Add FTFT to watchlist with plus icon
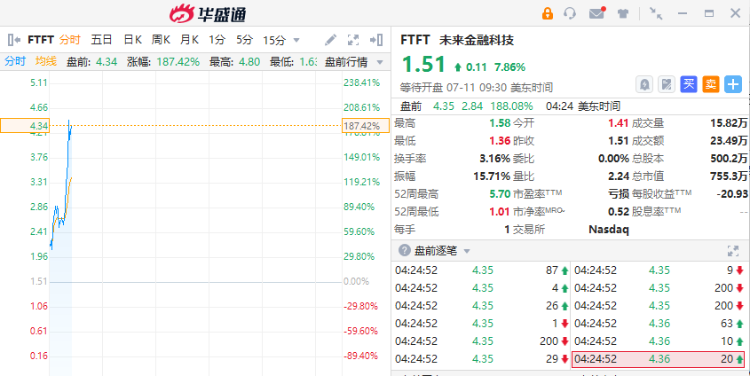Viewport: 750px width, 376px height. [x=733, y=85]
